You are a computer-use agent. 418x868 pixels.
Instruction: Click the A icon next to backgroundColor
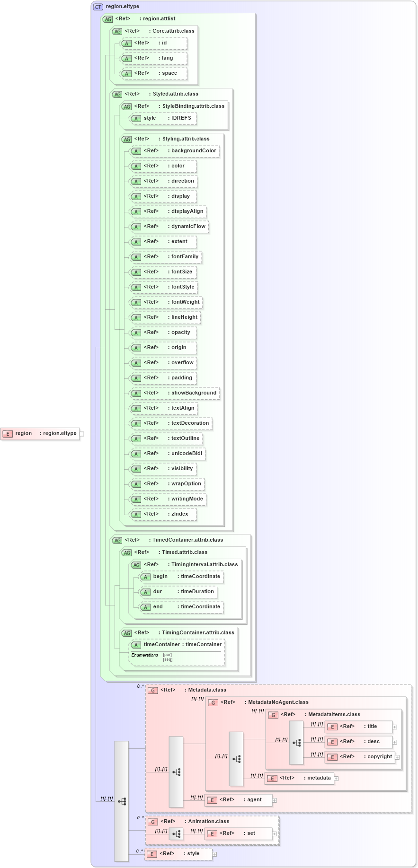point(136,151)
